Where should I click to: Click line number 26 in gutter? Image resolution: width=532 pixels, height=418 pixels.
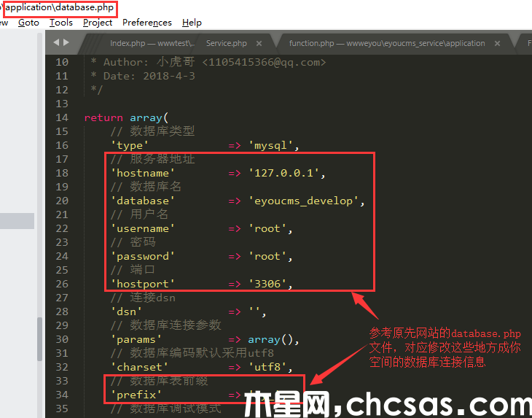(62, 284)
